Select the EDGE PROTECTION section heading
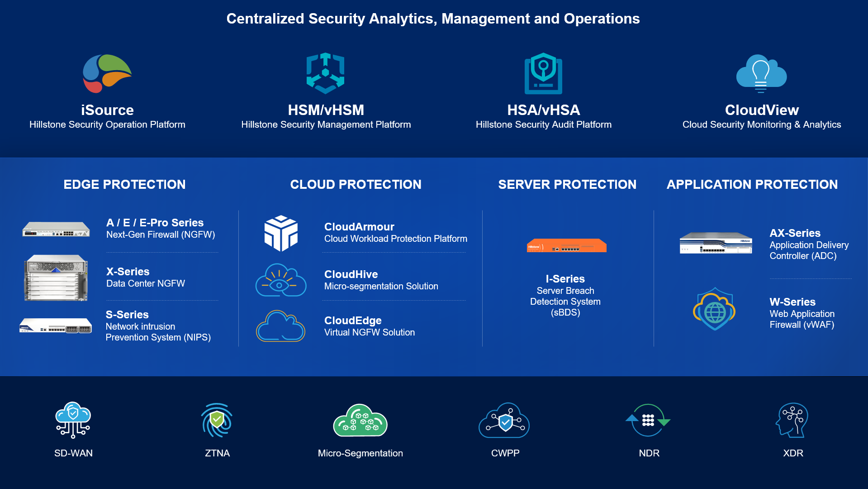Viewport: 868px width, 489px height. click(124, 184)
